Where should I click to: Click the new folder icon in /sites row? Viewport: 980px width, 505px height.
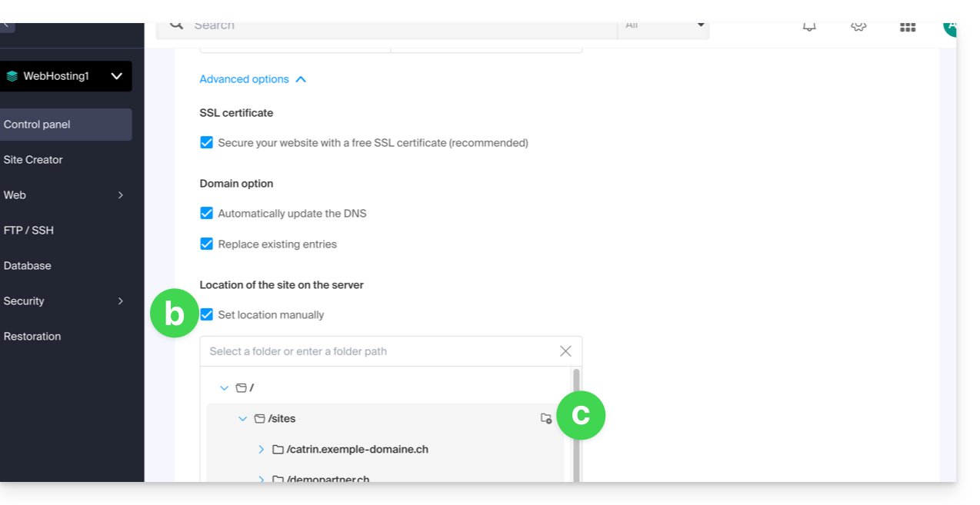click(x=546, y=419)
